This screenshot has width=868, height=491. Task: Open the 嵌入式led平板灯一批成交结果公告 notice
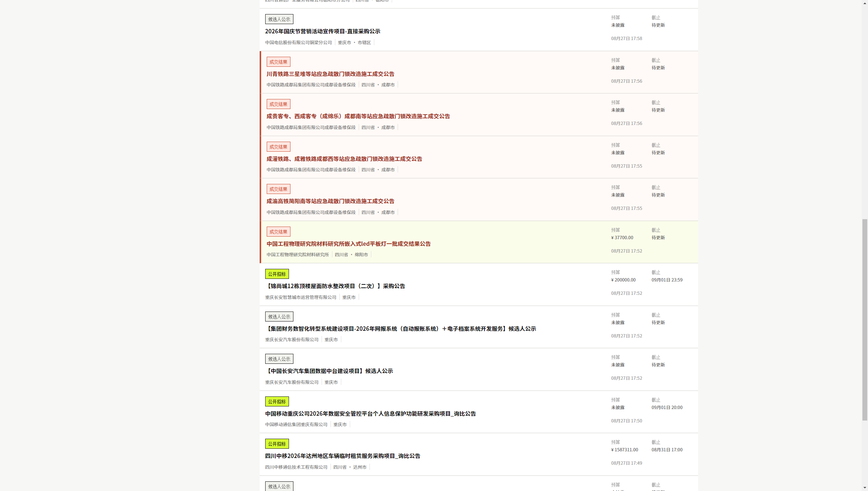pyautogui.click(x=348, y=244)
